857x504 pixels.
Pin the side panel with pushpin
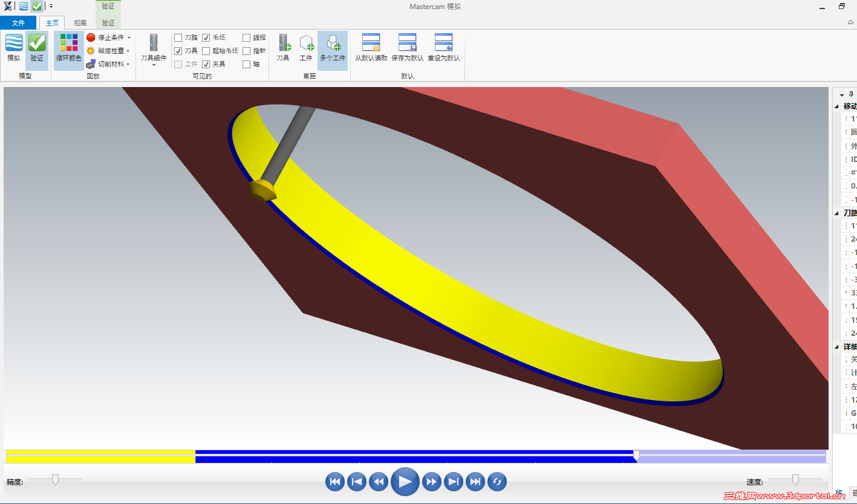(x=852, y=94)
